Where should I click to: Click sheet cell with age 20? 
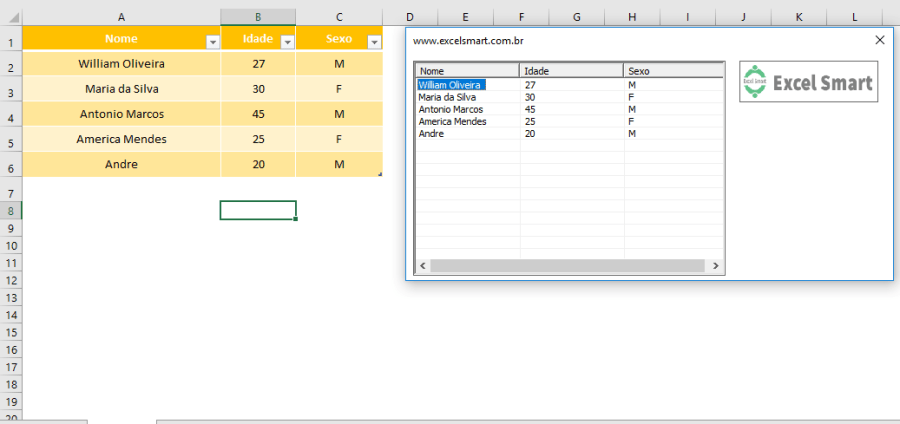point(258,165)
